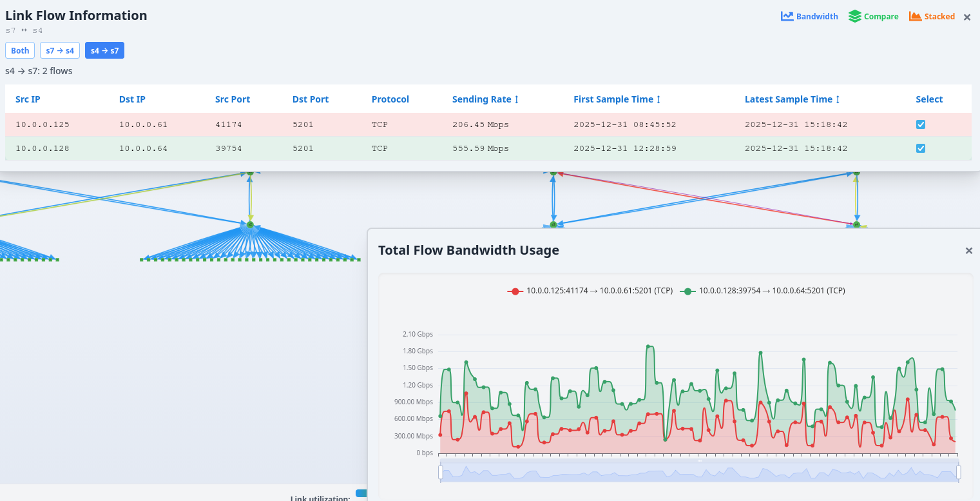Select the Both direction filter
The image size is (980, 501).
[20, 50]
